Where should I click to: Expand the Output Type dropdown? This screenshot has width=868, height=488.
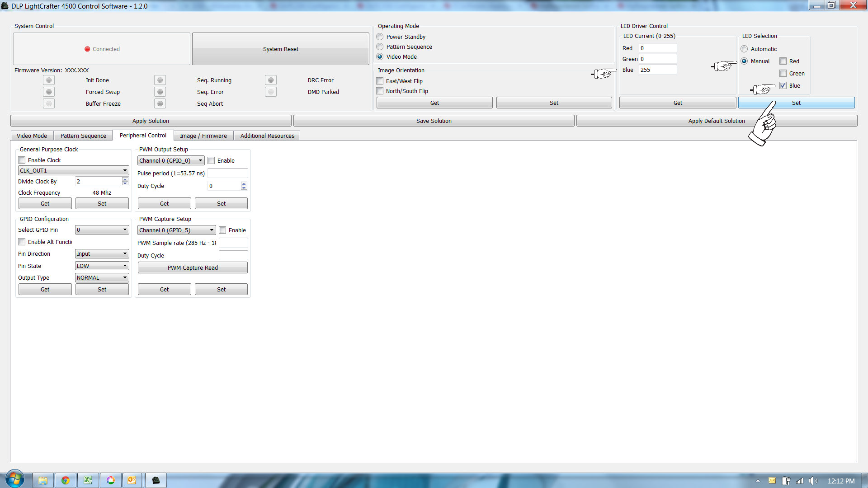pos(102,277)
